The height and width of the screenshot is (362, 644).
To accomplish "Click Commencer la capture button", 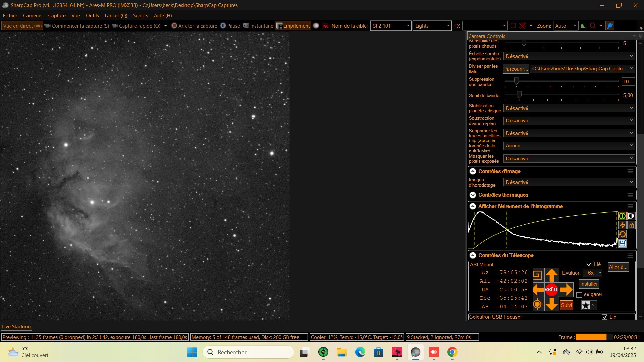I will tap(77, 26).
